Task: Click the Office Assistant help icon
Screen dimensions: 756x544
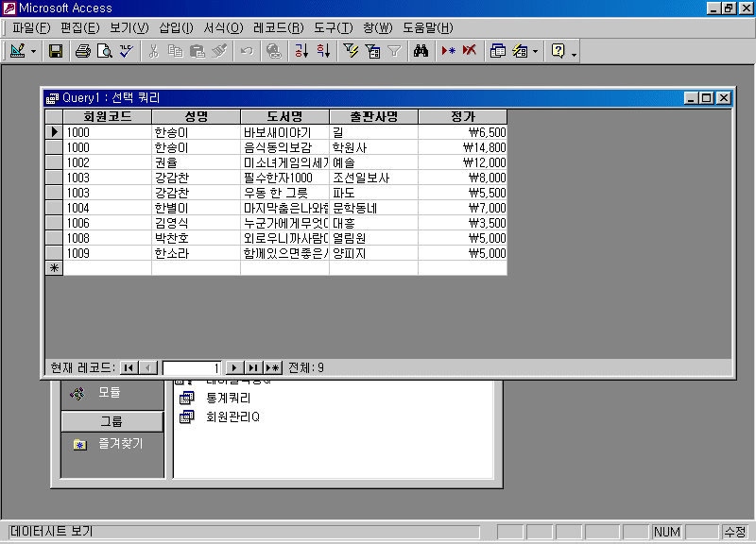Action: click(x=558, y=51)
